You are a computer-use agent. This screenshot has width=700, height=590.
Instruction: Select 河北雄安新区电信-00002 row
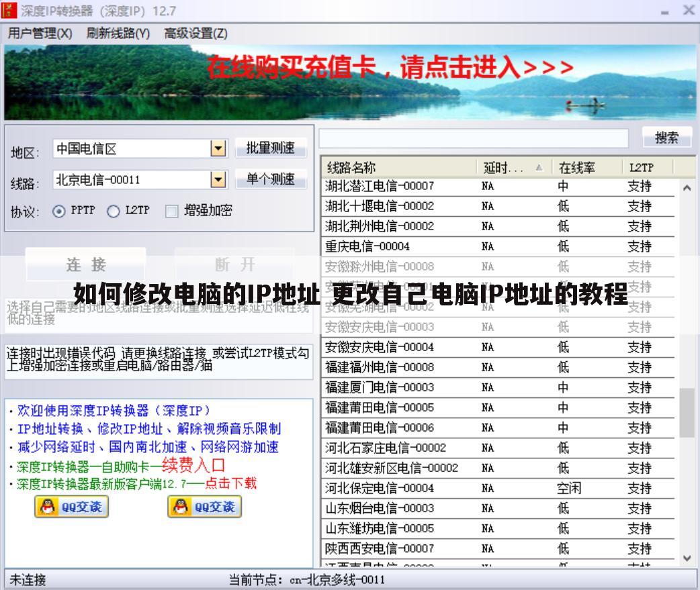[498, 468]
